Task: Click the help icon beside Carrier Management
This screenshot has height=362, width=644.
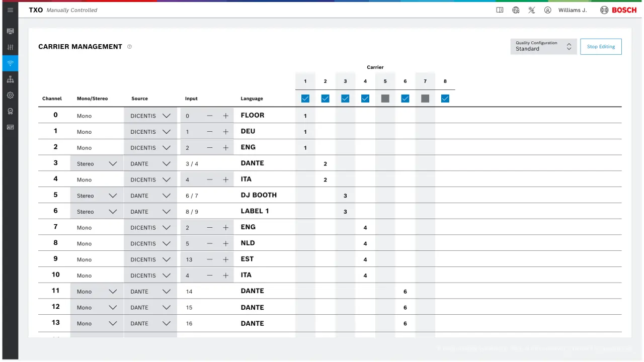Action: [129, 47]
